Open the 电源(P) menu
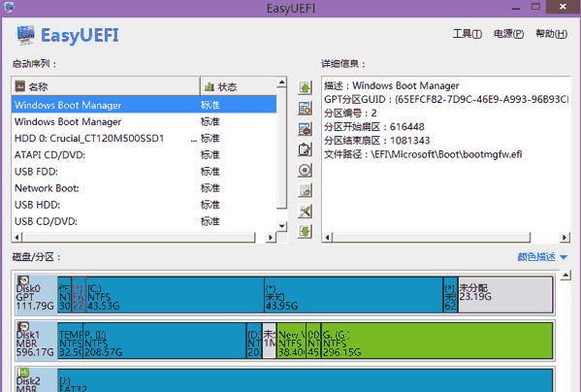Viewport: 581px width, 392px height. [509, 34]
